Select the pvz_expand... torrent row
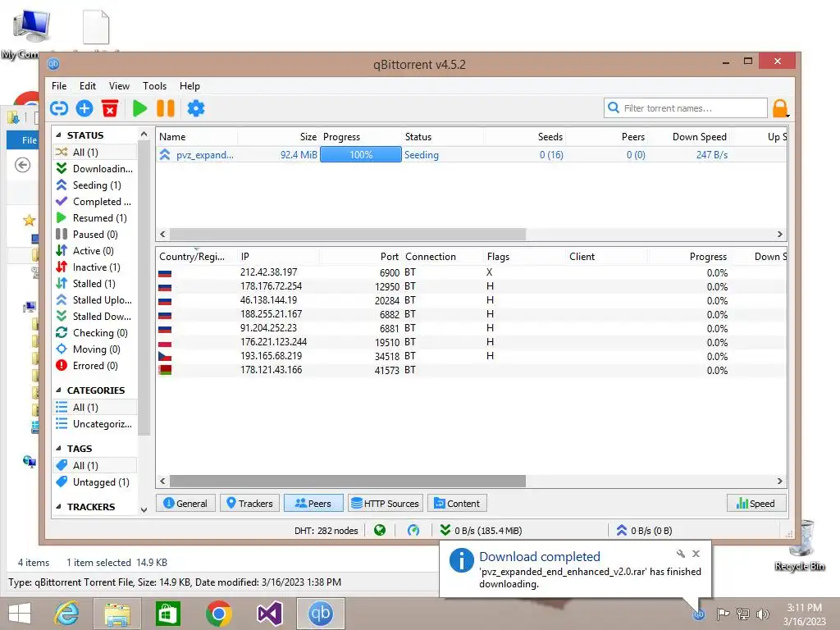Viewport: 840px width, 630px height. coord(472,155)
